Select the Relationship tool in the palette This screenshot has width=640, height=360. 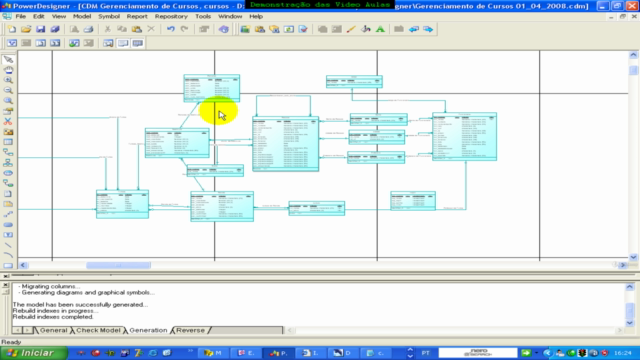(x=8, y=152)
